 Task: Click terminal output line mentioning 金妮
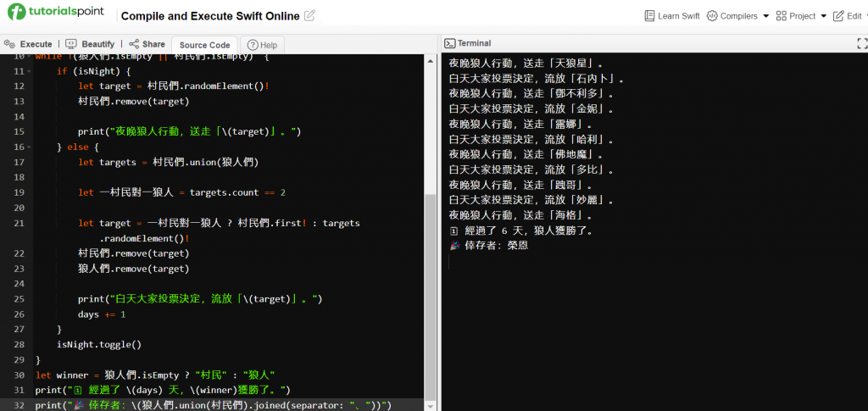[x=531, y=109]
